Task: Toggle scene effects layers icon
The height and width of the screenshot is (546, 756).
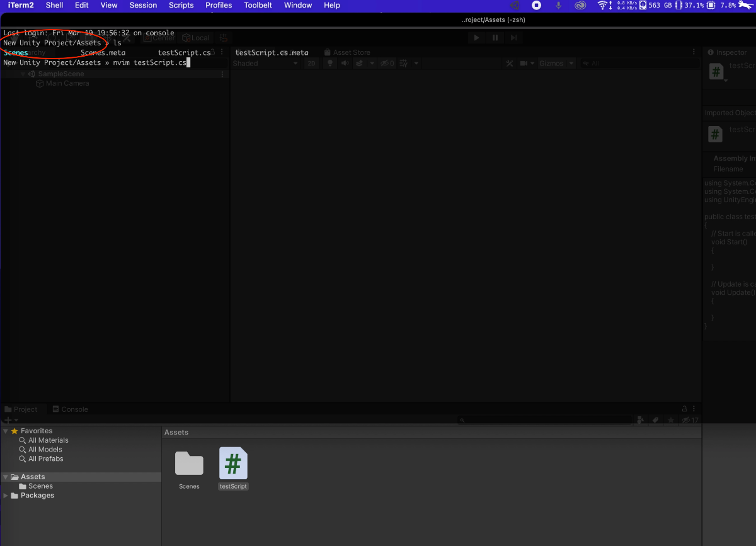Action: pos(359,64)
